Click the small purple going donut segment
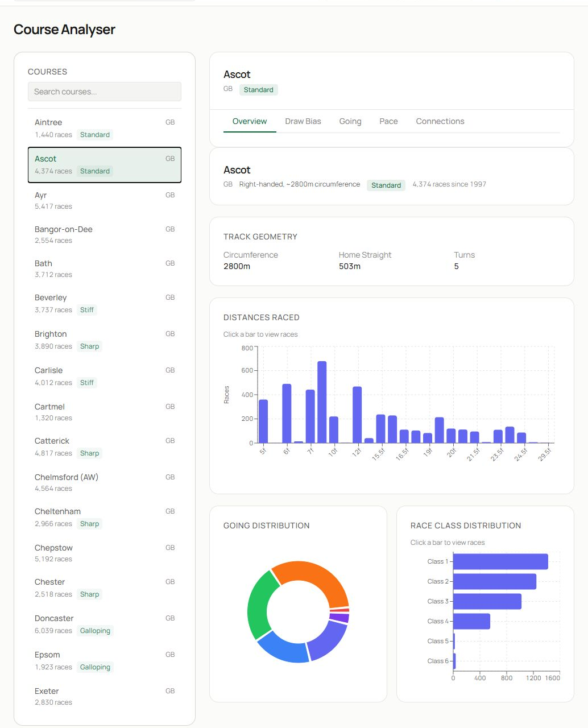The height and width of the screenshot is (728, 588). (x=339, y=618)
